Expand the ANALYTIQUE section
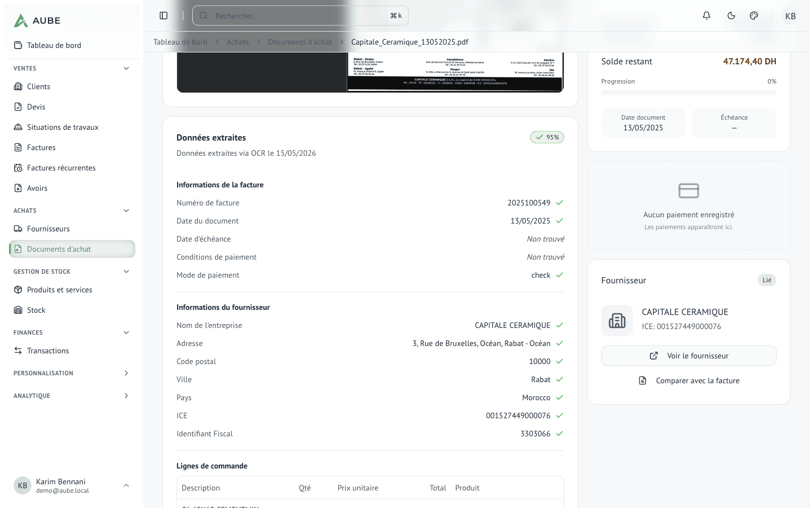812x508 pixels. [126, 396]
